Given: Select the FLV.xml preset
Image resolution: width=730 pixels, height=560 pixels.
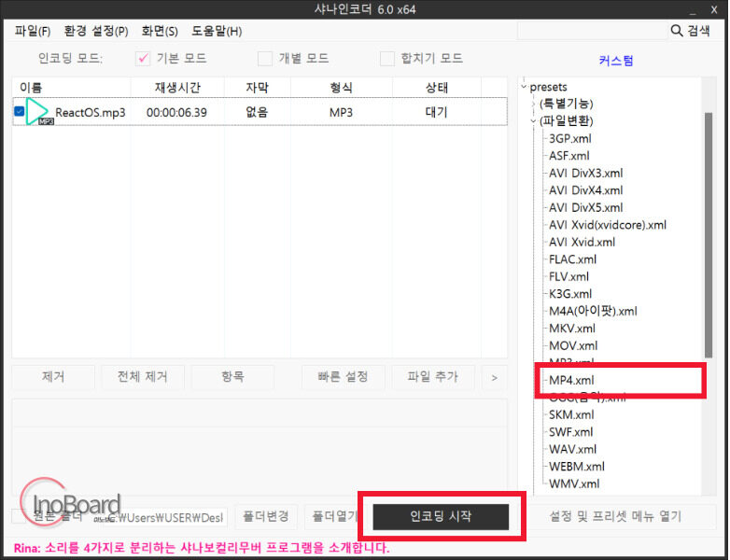Looking at the screenshot, I should click(569, 276).
